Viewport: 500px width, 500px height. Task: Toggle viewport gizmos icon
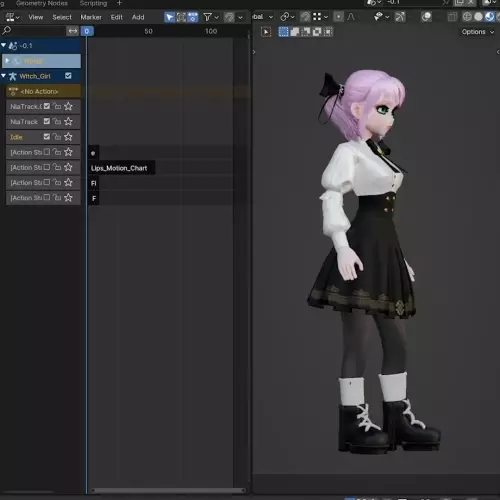(400, 17)
